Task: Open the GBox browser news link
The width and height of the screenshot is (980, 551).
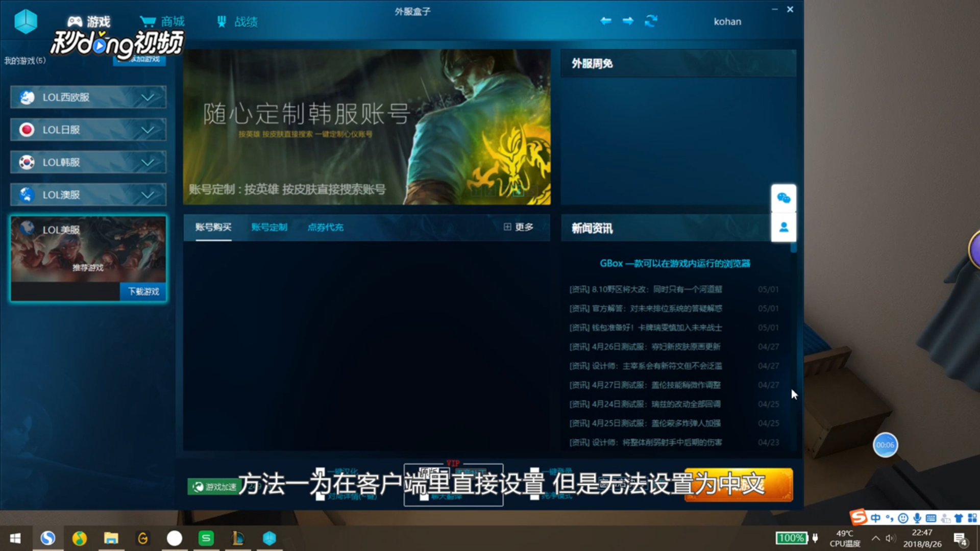Action: [x=675, y=263]
